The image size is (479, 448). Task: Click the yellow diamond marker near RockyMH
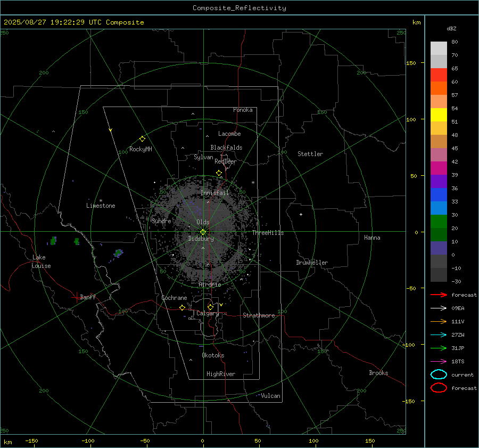142,139
